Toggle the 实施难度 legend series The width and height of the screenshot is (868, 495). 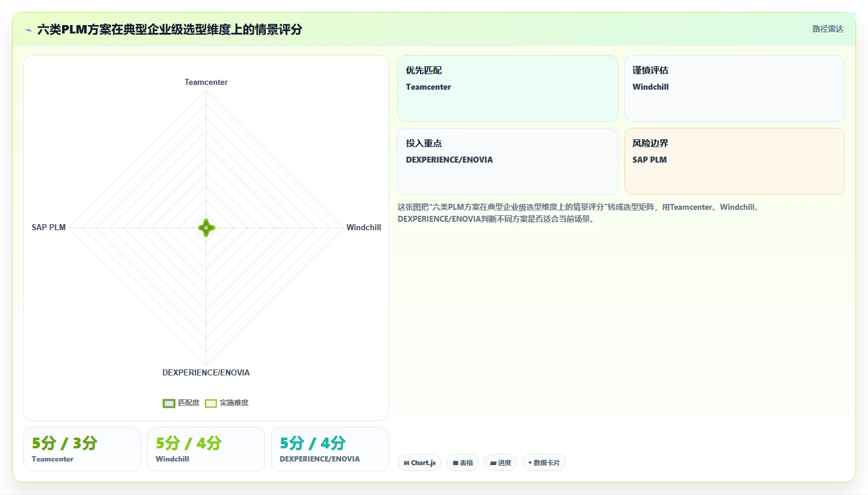226,403
